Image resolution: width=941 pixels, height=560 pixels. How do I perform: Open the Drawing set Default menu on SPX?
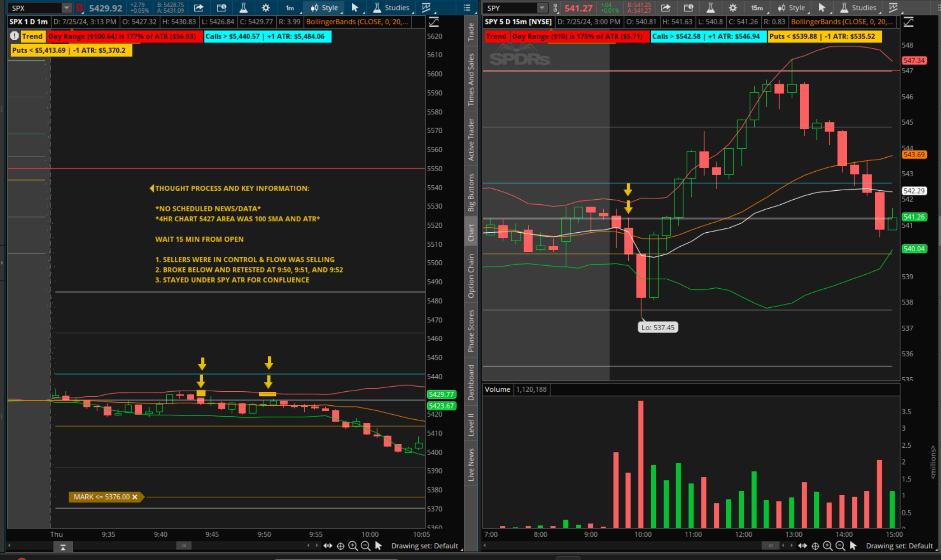(x=424, y=546)
